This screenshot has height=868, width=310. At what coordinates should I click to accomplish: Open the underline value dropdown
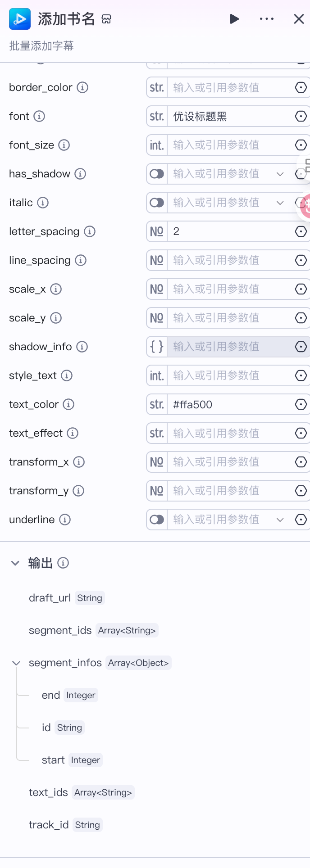(280, 520)
